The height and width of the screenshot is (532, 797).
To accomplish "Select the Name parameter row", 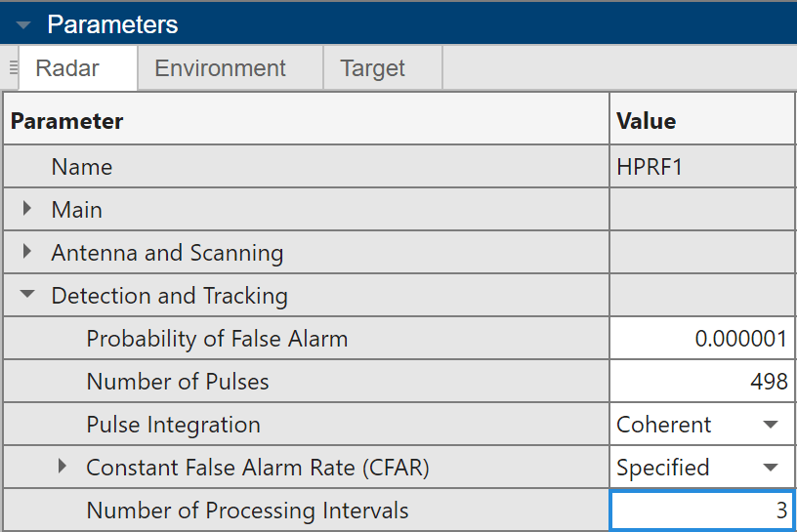I will (x=82, y=167).
